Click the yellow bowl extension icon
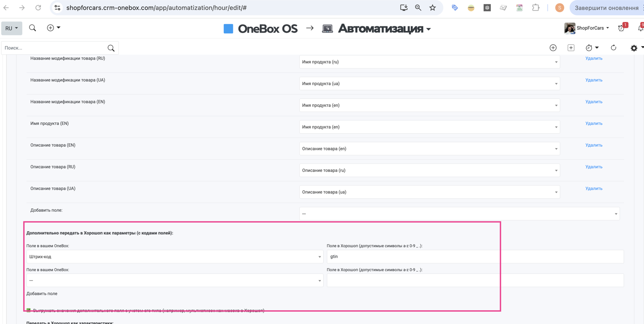This screenshot has width=644, height=324. tap(471, 8)
